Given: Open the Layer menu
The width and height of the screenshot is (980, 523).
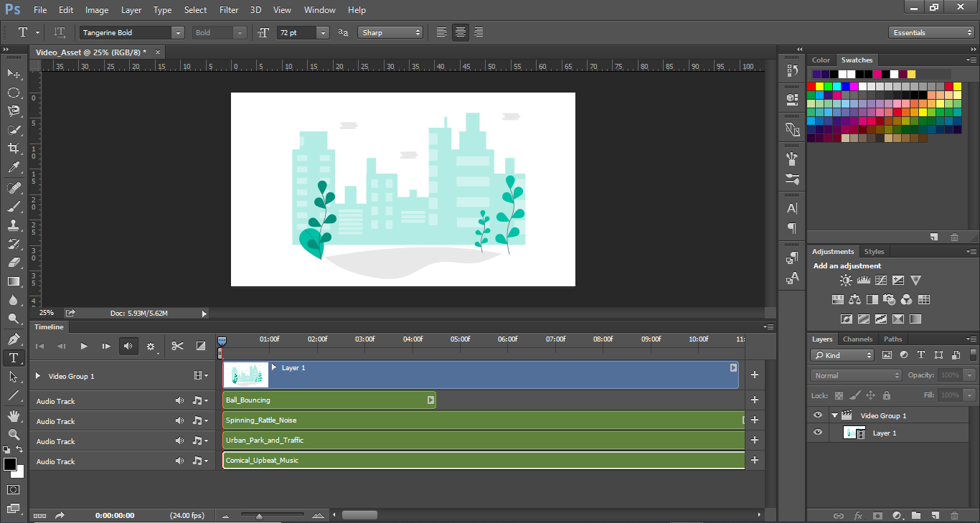Looking at the screenshot, I should (x=131, y=10).
